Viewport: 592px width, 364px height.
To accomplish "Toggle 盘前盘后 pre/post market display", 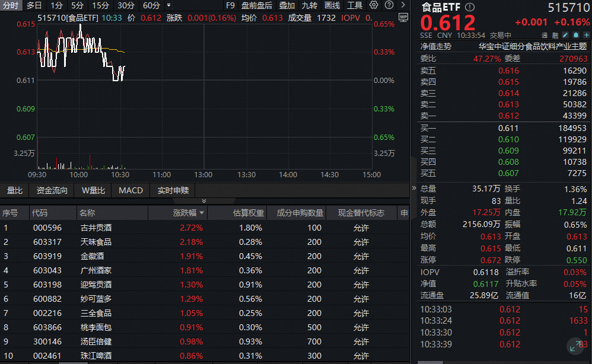I will click(x=257, y=5).
